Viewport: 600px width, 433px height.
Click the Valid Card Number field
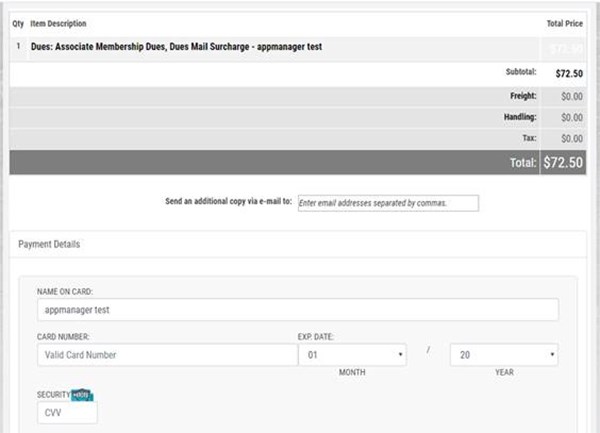[x=167, y=355]
